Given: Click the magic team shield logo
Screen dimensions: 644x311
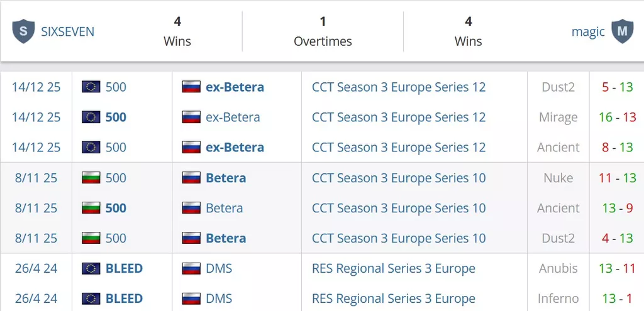Looking at the screenshot, I should tap(622, 31).
